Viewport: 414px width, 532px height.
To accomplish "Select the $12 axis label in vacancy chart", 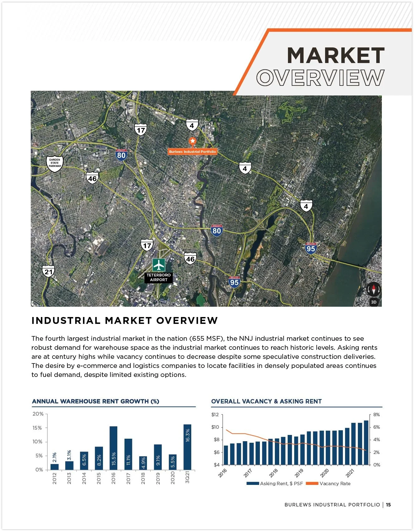I will (215, 415).
